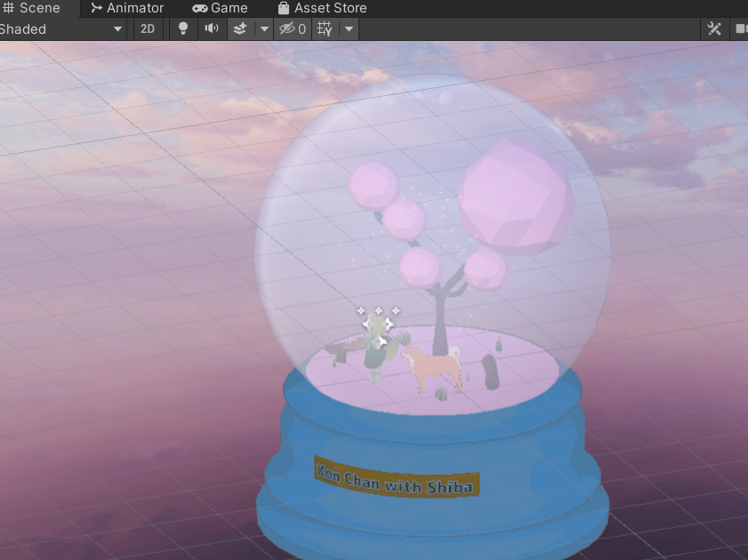Open the Asset Store tab

tap(323, 8)
